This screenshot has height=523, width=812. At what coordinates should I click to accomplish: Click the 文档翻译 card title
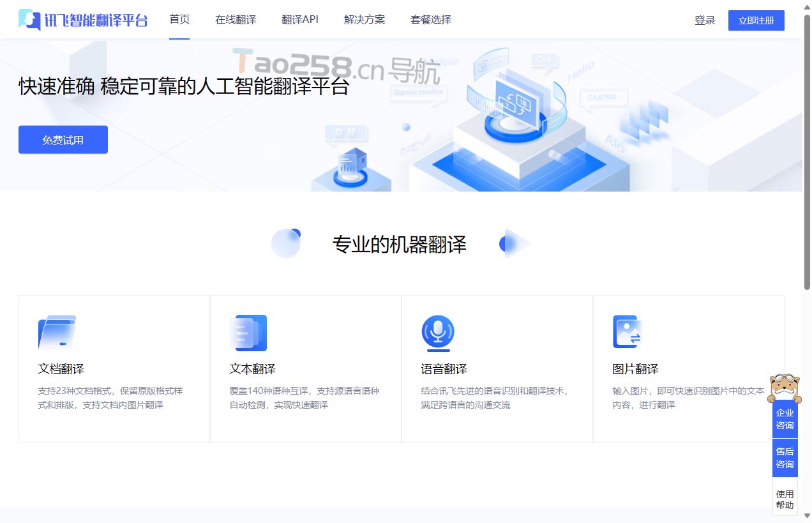click(61, 369)
